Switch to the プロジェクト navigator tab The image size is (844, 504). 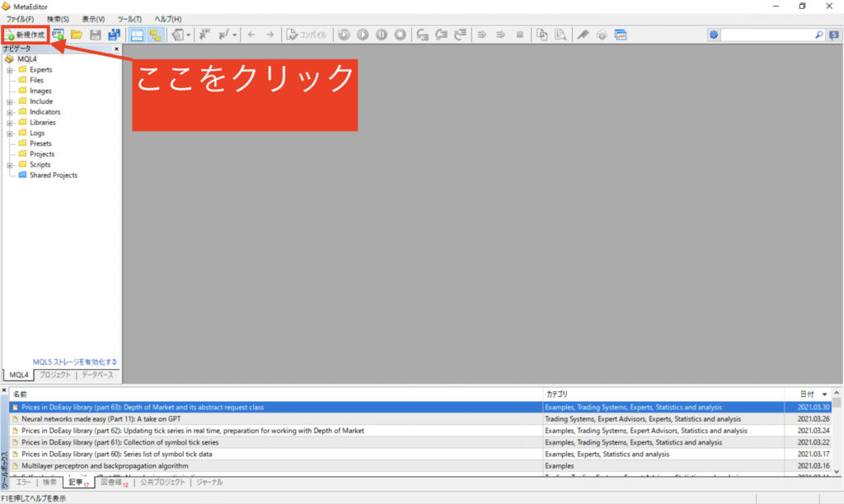click(55, 375)
